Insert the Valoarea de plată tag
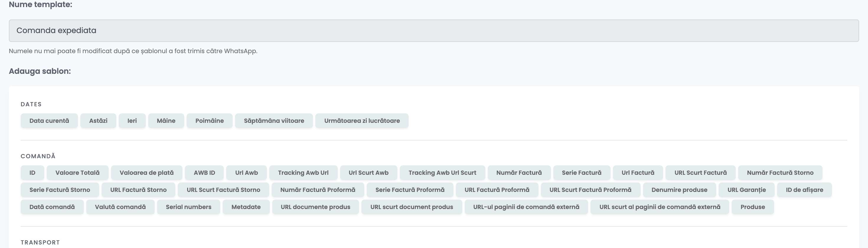Viewport: 868px width, 248px height. (146, 172)
